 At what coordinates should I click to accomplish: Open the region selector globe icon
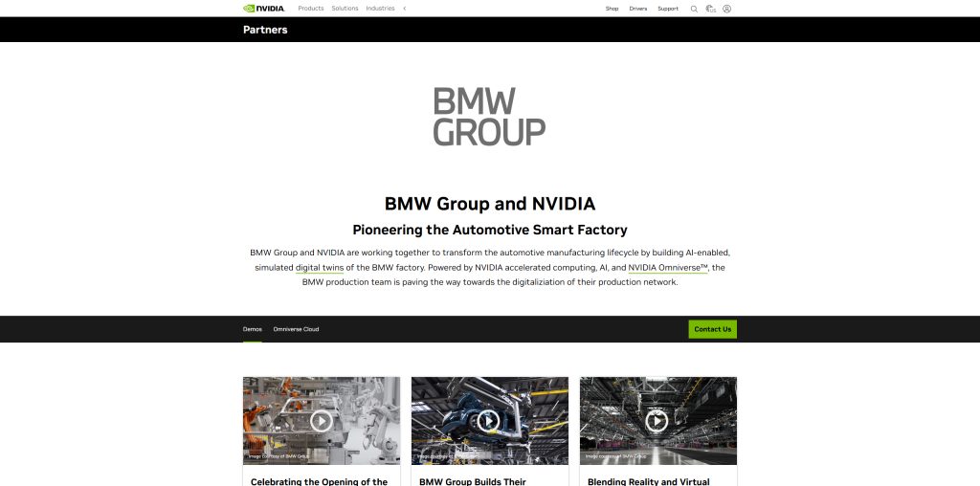(x=711, y=9)
